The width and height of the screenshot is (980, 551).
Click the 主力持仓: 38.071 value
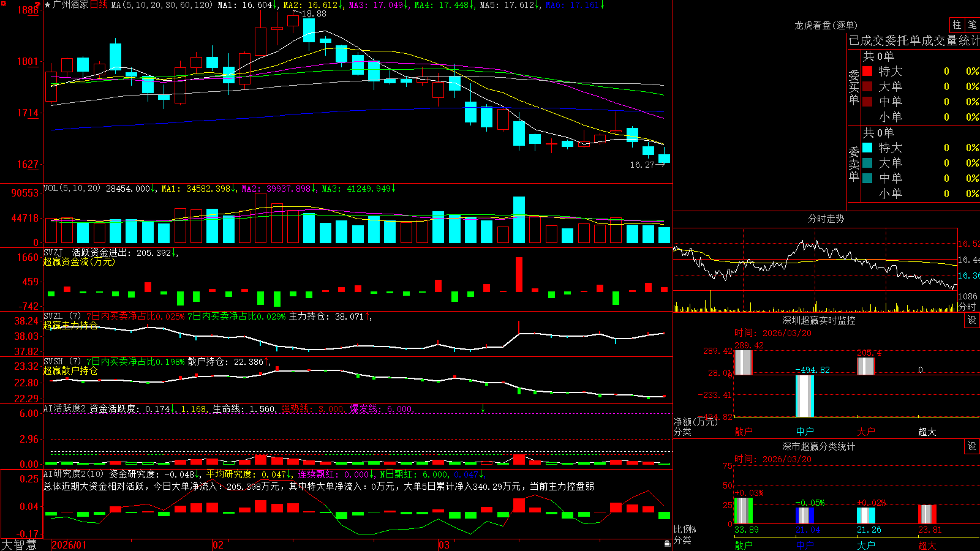click(x=326, y=317)
